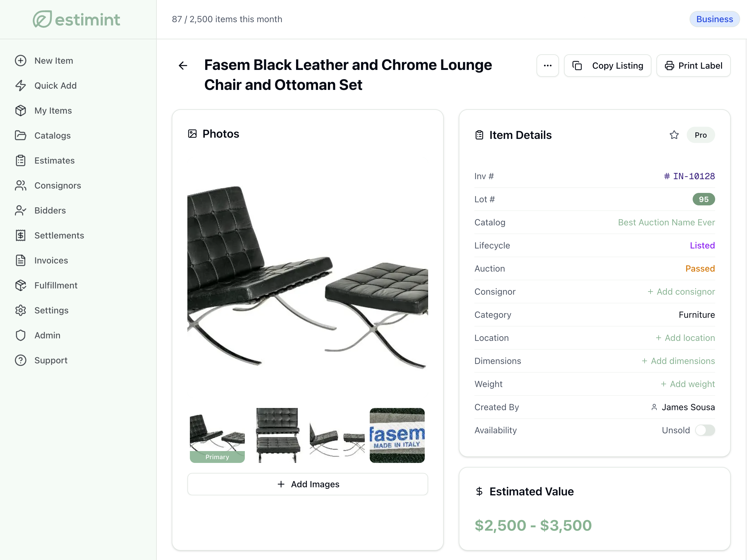747x560 pixels.
Task: Click the Pro badge in Item Details
Action: [700, 135]
